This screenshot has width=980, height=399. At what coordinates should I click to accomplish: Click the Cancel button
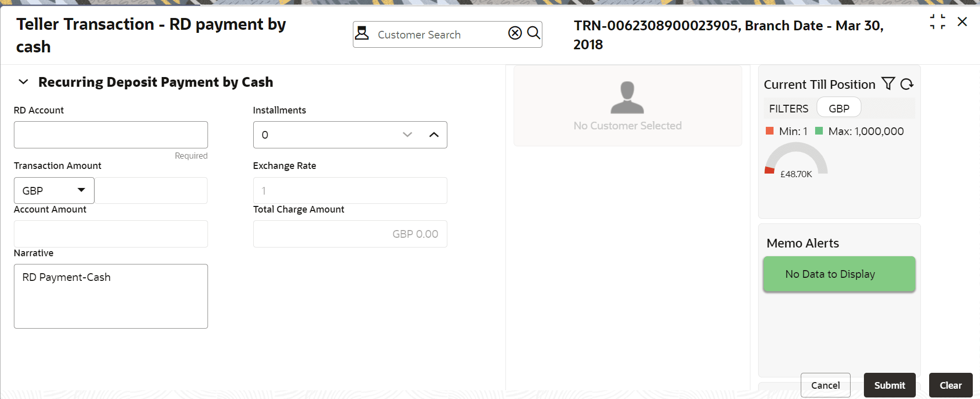[825, 385]
